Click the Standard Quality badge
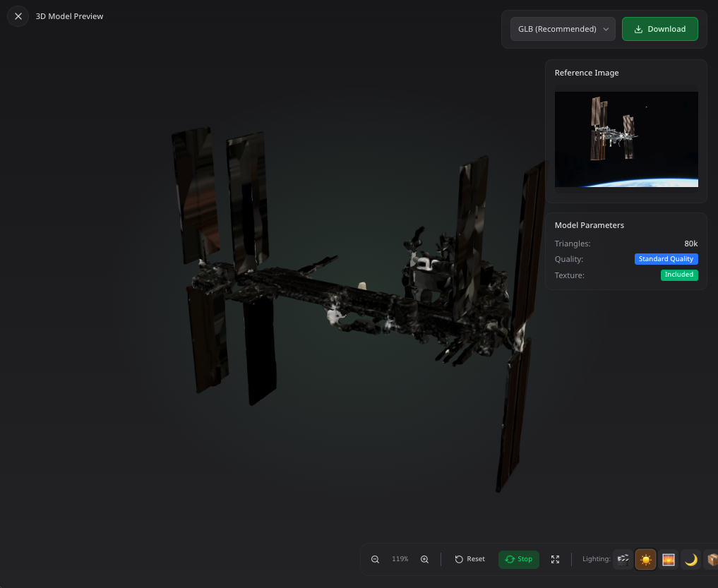This screenshot has height=588, width=718. coord(666,259)
